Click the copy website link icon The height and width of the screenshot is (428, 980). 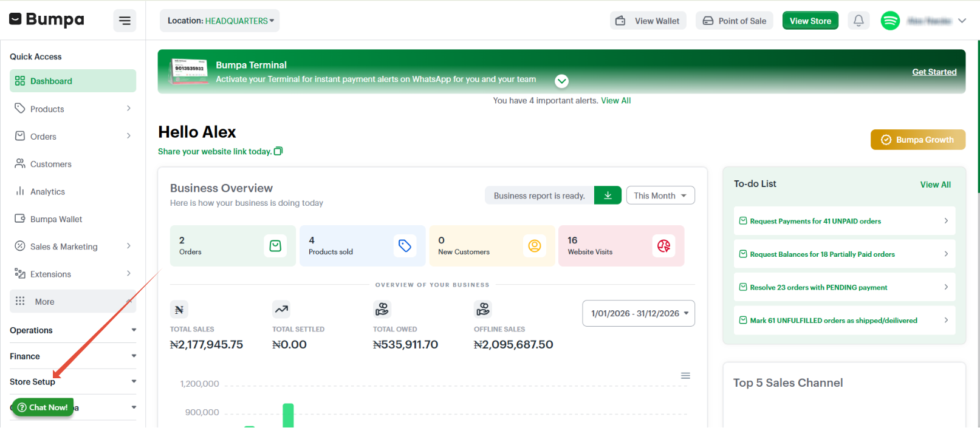(x=278, y=151)
